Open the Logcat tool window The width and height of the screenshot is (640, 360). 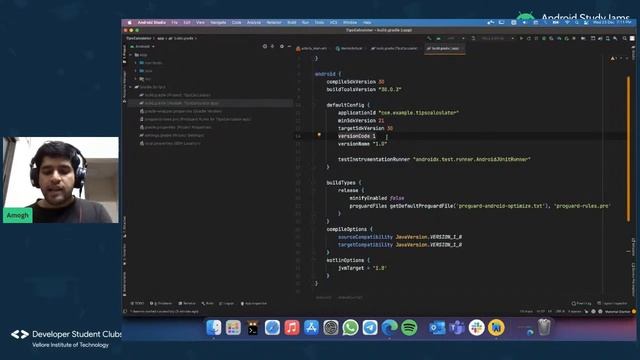tap(227, 303)
